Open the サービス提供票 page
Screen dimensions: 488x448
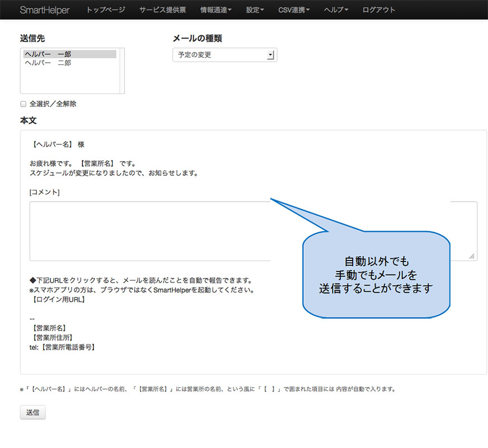click(162, 10)
